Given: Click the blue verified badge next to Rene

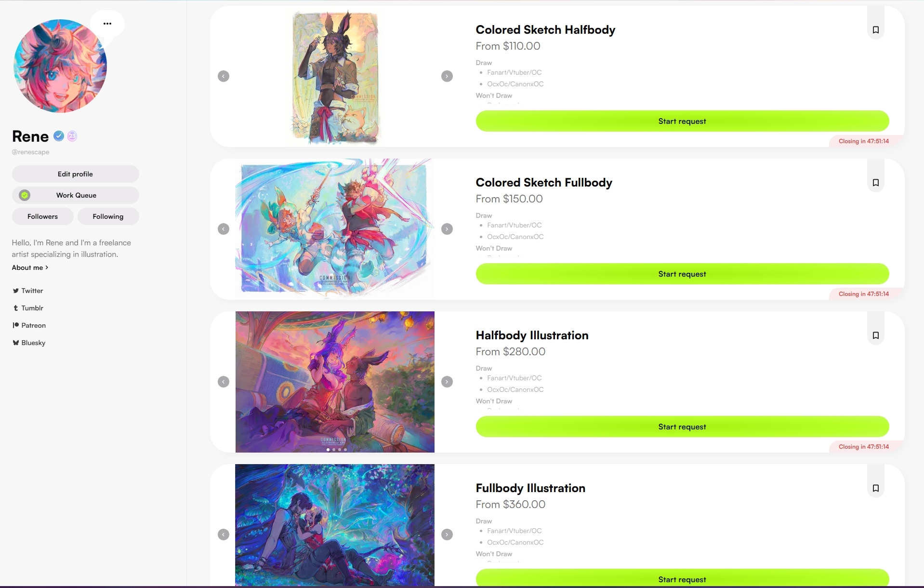Looking at the screenshot, I should click(x=59, y=136).
